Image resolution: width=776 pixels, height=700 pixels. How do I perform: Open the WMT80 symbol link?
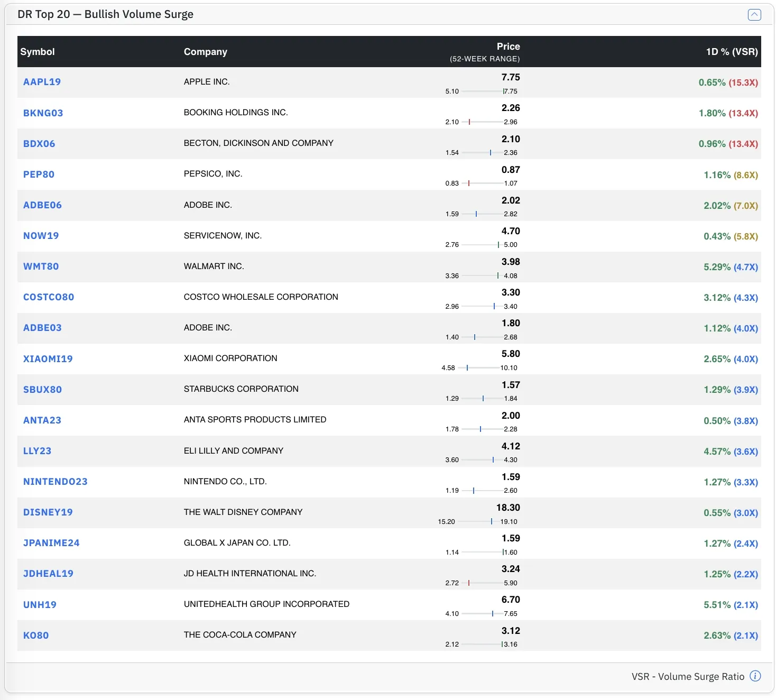point(41,266)
